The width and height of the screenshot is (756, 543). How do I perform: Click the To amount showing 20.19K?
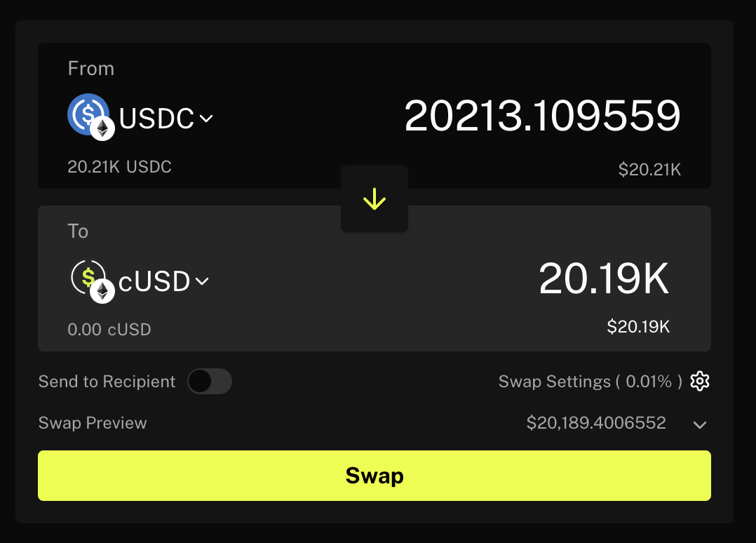(604, 279)
